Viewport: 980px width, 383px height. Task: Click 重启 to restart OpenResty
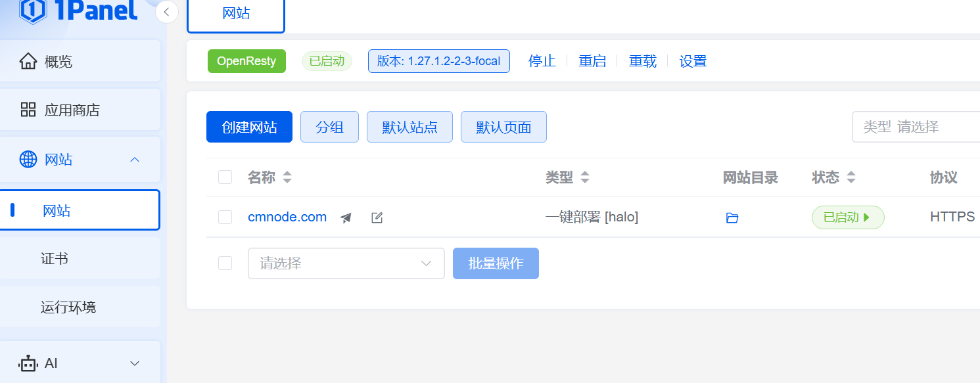592,61
